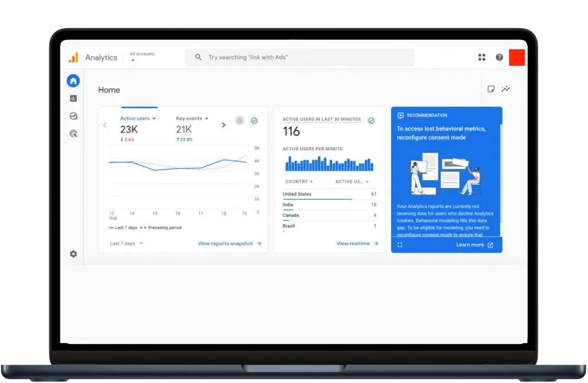Viewport: 588px width, 383px height.
Task: Click the green check on realtime card
Action: pos(371,120)
